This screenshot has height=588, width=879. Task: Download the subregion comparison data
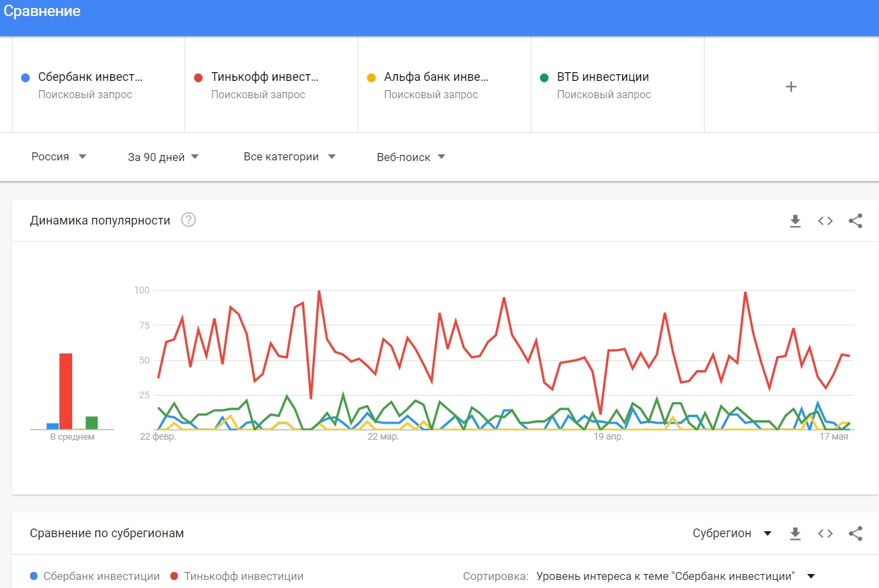pos(795,533)
